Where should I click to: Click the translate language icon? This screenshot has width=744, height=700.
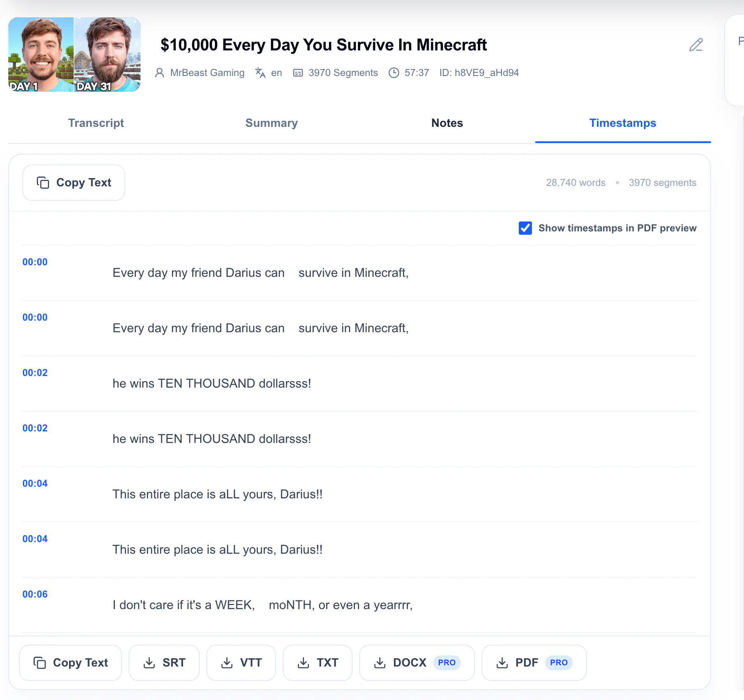260,73
